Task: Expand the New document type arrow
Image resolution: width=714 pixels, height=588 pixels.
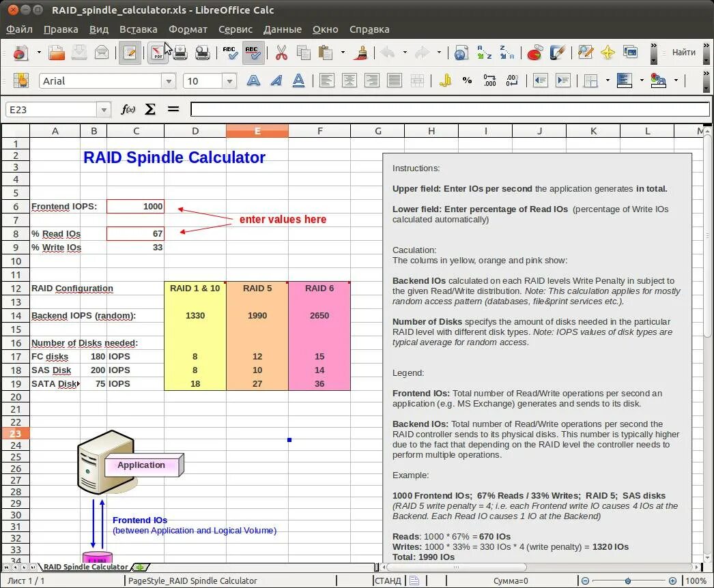Action: tap(39, 53)
